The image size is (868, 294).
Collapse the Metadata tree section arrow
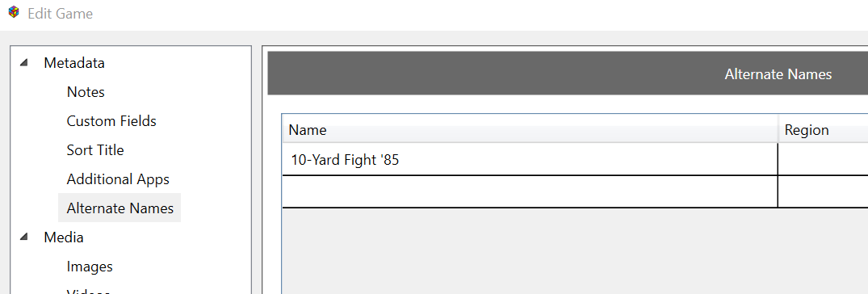coord(23,62)
